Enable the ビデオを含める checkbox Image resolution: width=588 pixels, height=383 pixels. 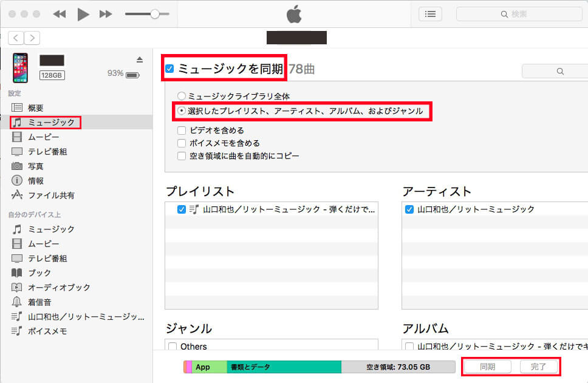(x=182, y=130)
